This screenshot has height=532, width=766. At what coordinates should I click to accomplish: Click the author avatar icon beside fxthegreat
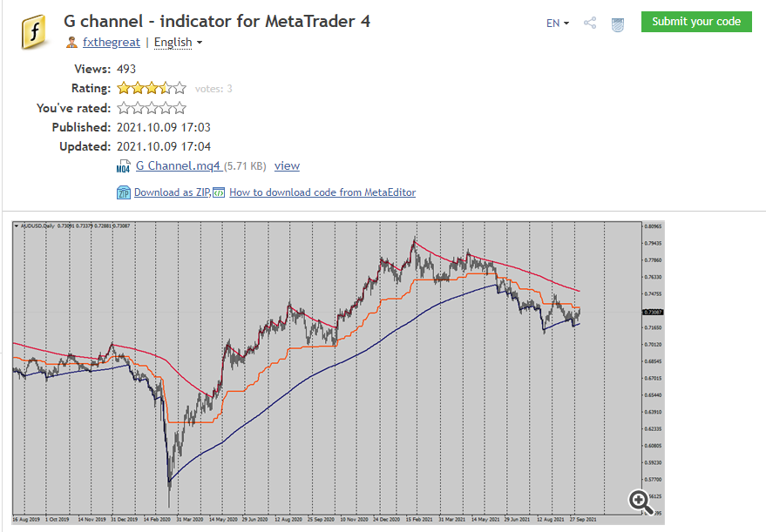click(71, 43)
